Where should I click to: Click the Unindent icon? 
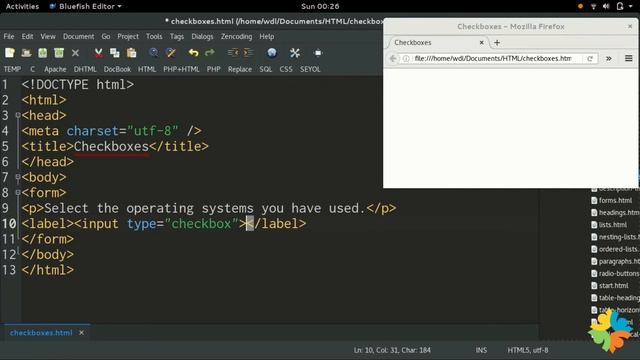233,53
